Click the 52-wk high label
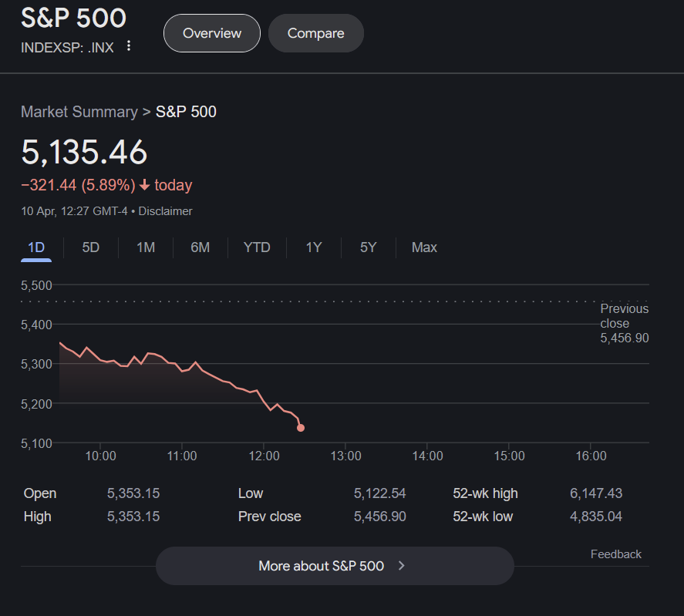This screenshot has height=616, width=684. 485,493
